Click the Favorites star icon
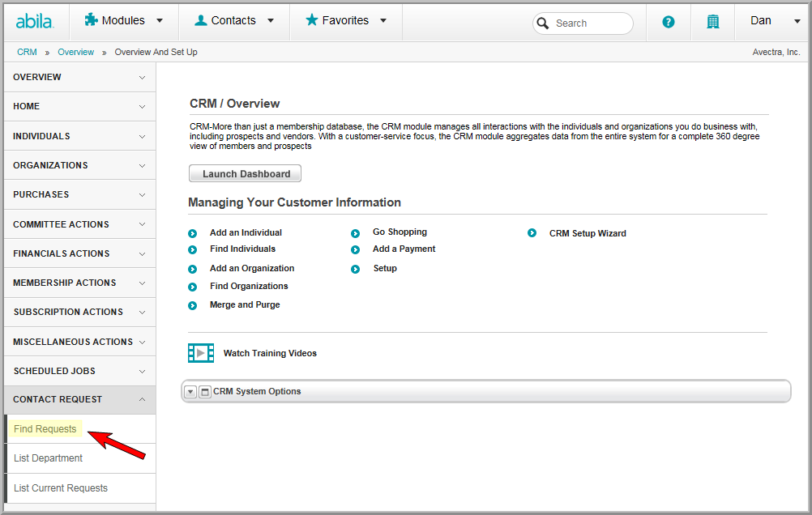This screenshot has height=515, width=812. [x=311, y=19]
